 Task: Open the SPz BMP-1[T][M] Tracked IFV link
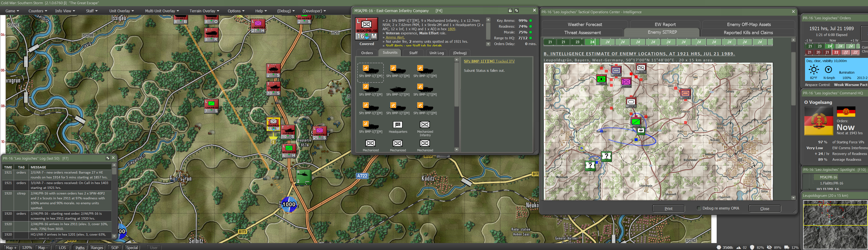[489, 61]
